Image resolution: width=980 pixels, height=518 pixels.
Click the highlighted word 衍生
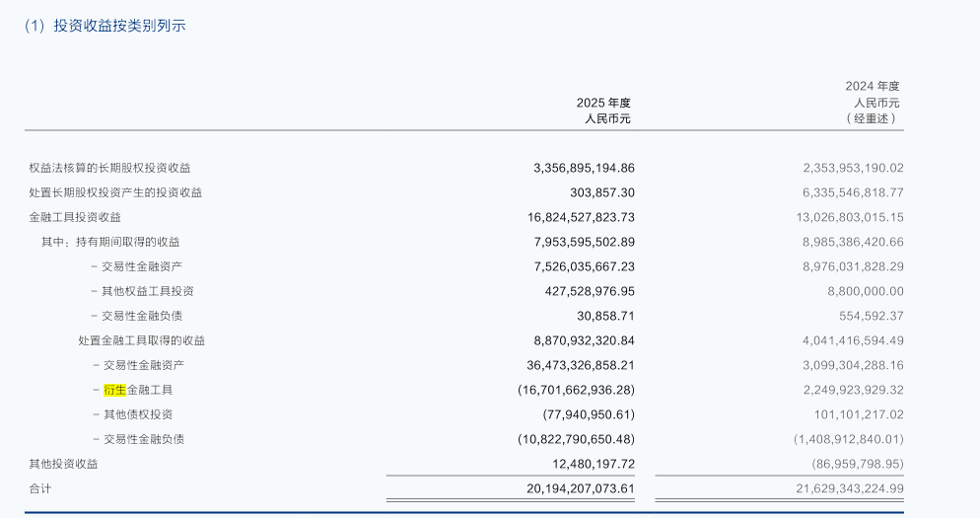[x=115, y=390]
